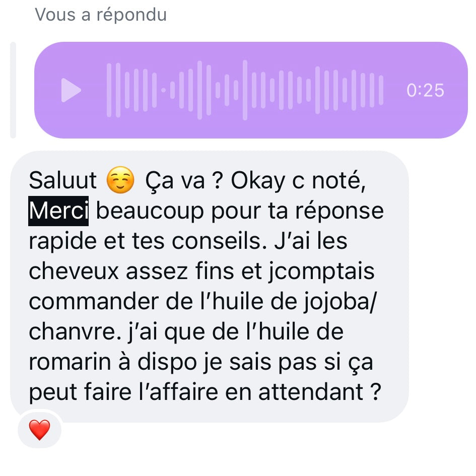Click the final question mark after "attendant"
Viewport: 476px width, 476px height.
376,392
